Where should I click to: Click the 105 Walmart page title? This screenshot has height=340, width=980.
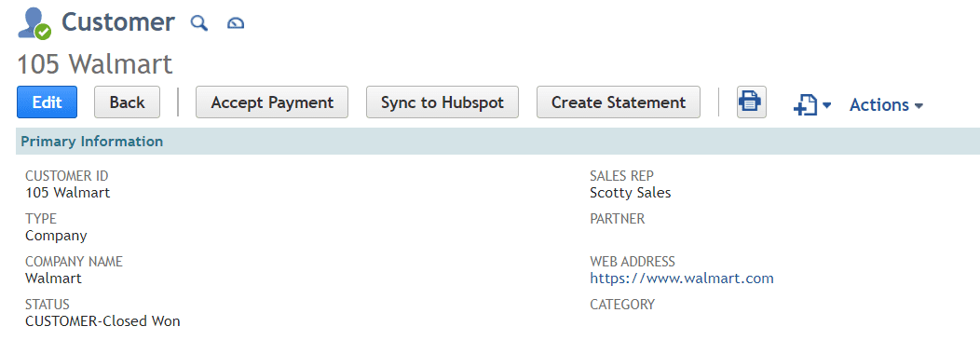[94, 63]
